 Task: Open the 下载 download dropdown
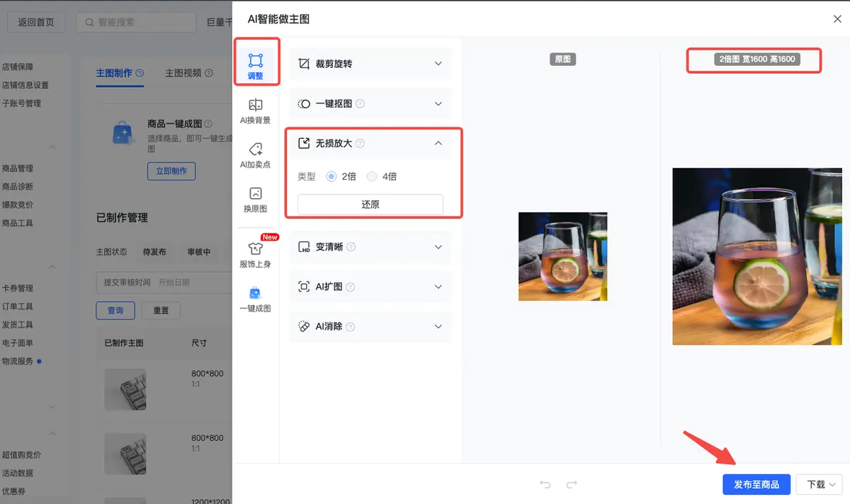819,484
